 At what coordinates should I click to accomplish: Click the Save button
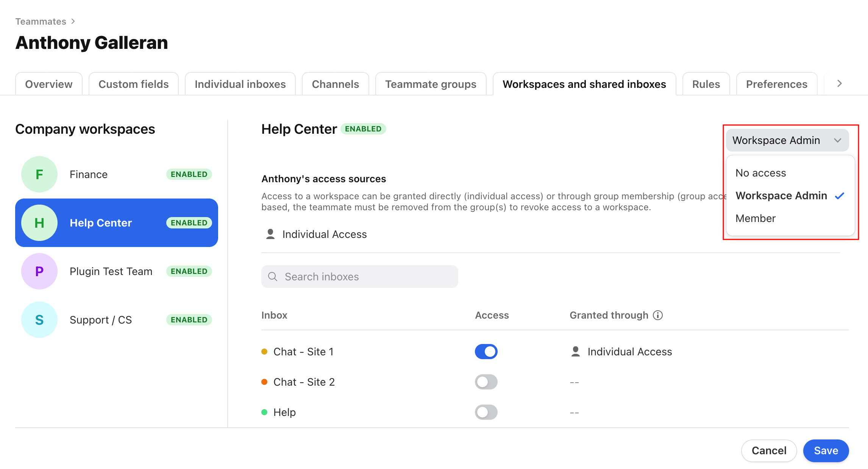(x=826, y=450)
